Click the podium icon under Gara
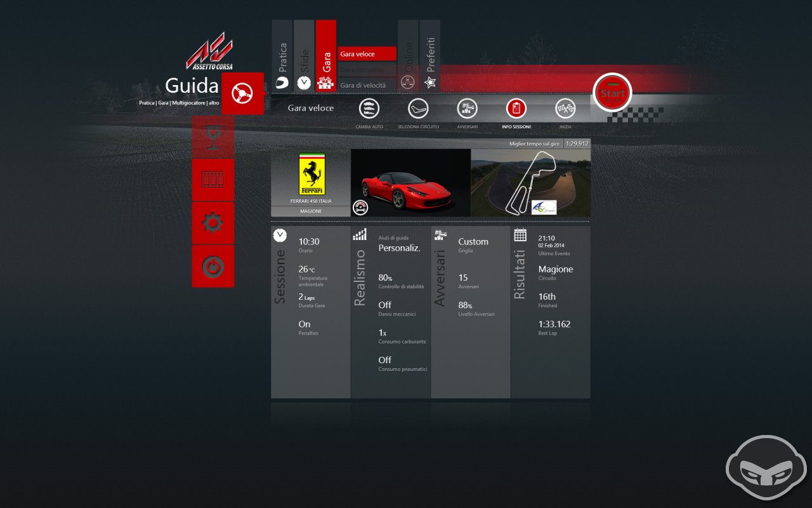 click(x=325, y=83)
